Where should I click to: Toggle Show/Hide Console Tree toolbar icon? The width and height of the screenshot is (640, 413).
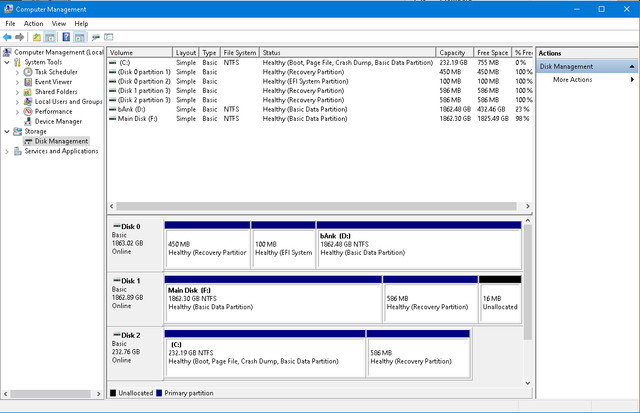[50, 37]
